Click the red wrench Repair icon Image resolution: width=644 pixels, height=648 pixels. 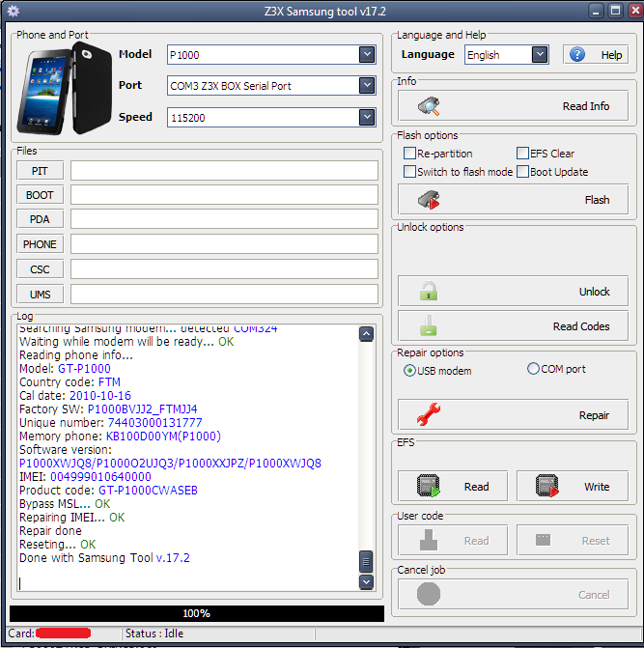[429, 414]
